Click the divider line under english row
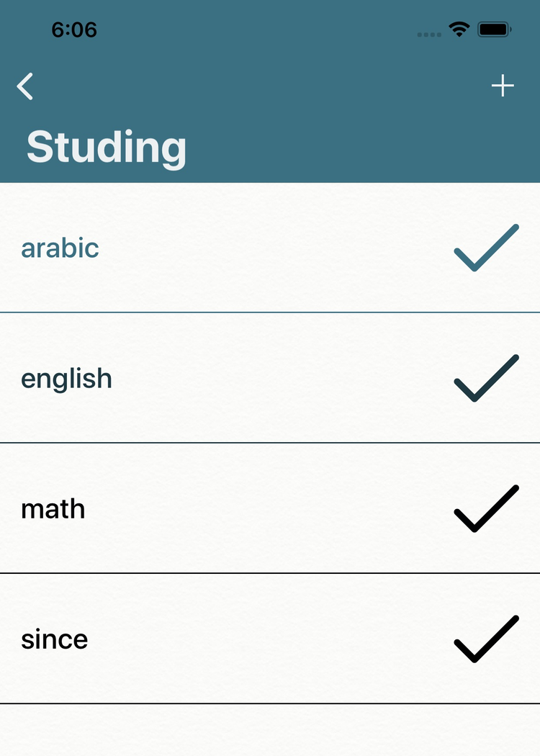 tap(270, 443)
